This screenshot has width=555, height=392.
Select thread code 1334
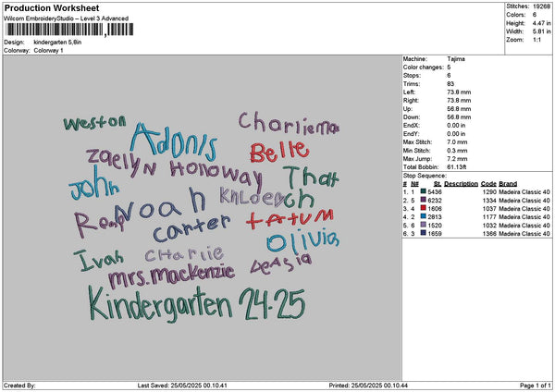click(x=489, y=201)
